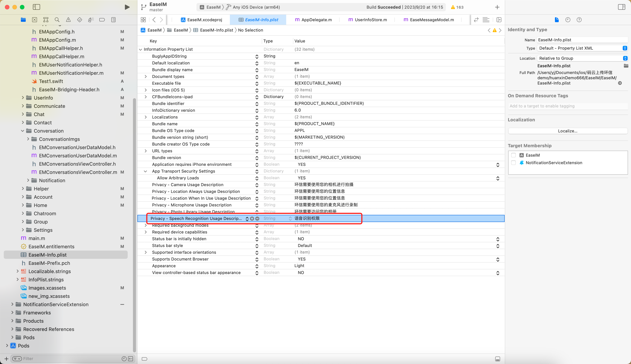Select the EaseIM-Info.plist tab
This screenshot has width=631, height=364.
258,20
